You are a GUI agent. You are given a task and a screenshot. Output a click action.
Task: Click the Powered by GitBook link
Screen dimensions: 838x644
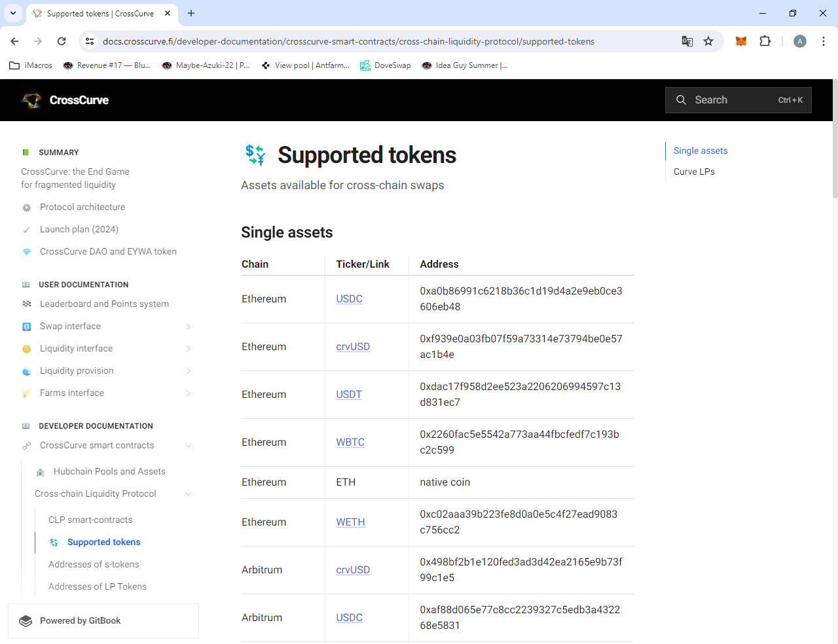coord(103,620)
